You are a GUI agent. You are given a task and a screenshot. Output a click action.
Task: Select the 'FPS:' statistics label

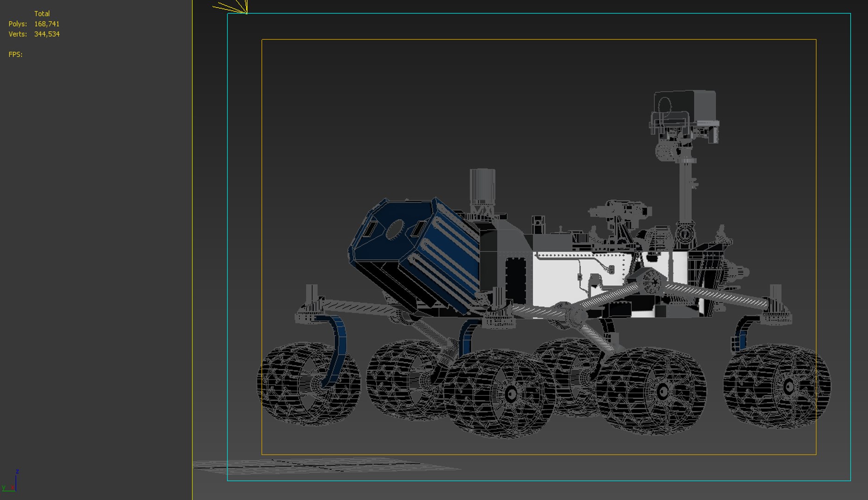pyautogui.click(x=15, y=55)
